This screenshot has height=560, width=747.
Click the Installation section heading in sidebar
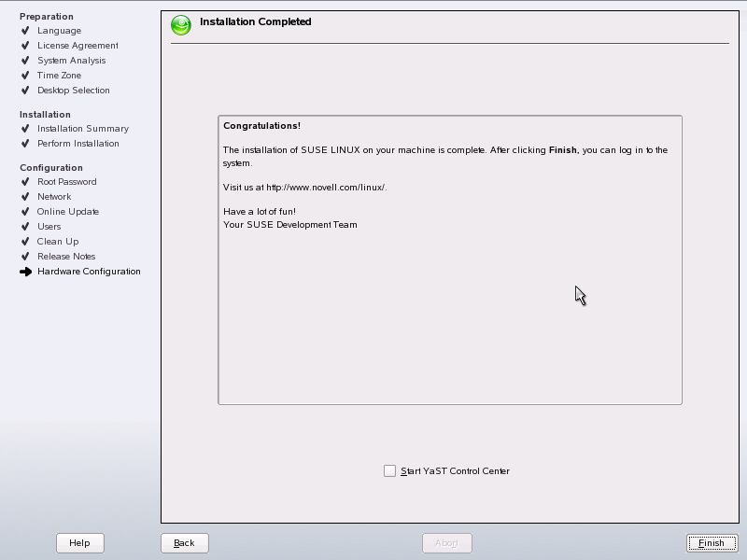coord(45,114)
